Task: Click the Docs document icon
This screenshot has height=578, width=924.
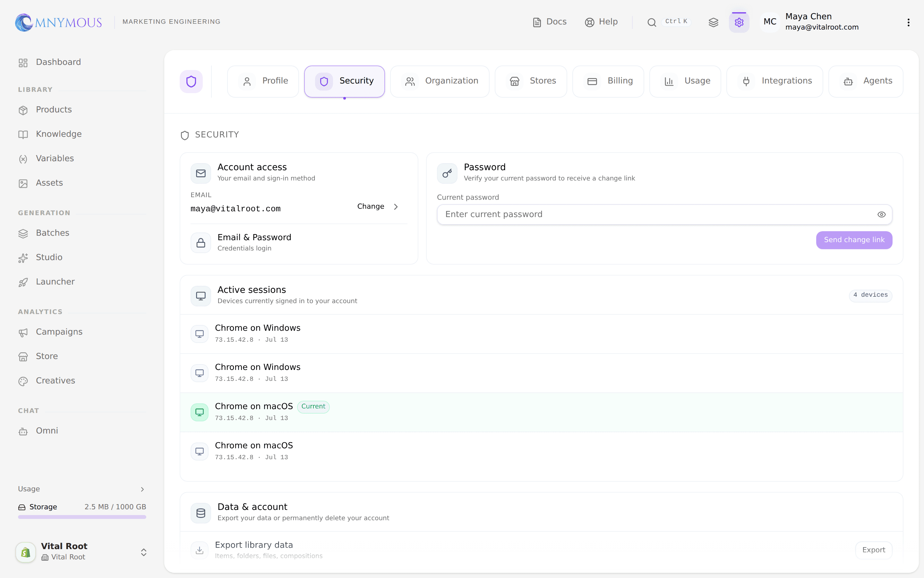Action: pyautogui.click(x=537, y=22)
